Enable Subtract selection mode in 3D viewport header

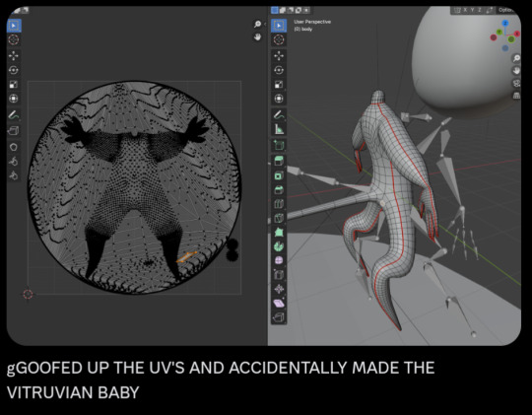point(291,10)
